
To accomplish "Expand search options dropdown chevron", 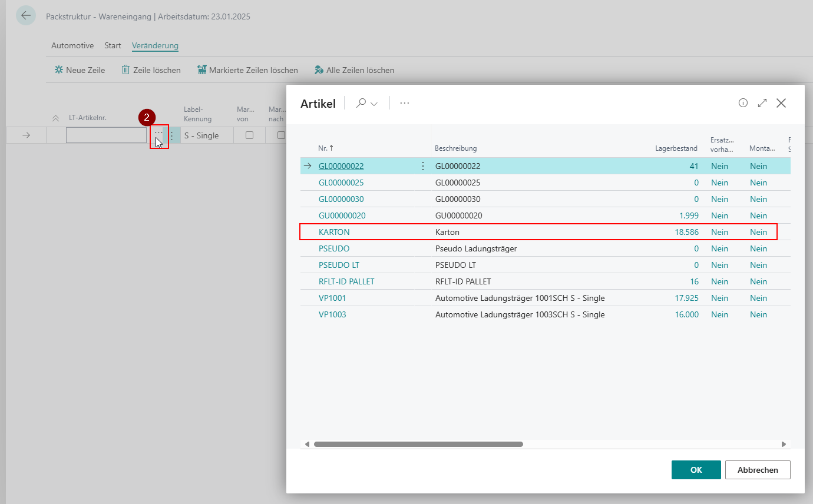I will coord(374,104).
